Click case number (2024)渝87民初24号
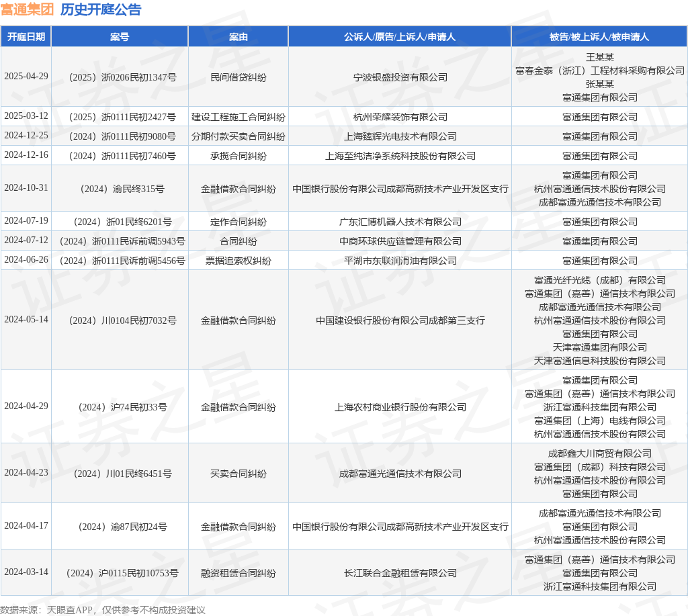This screenshot has width=688, height=616. 120,527
